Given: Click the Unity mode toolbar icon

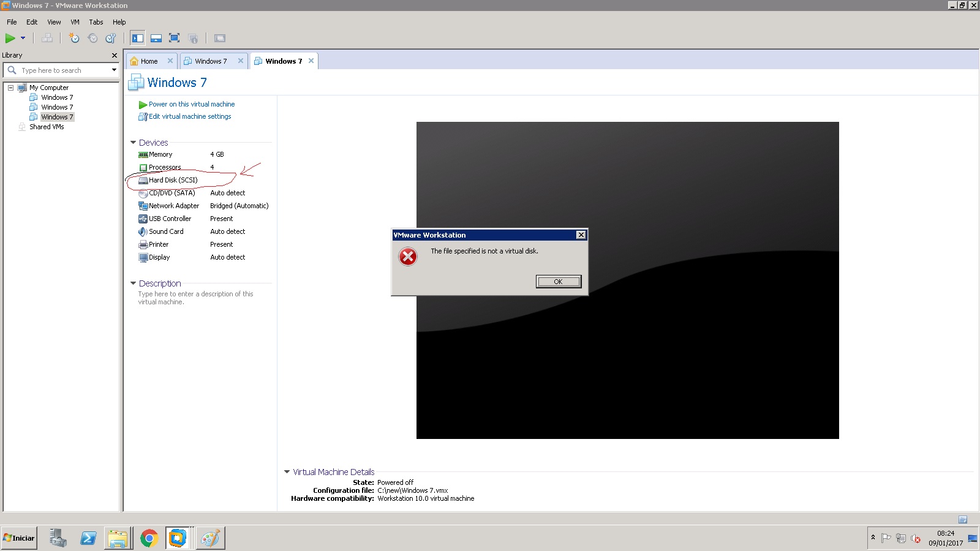Looking at the screenshot, I should (193, 38).
